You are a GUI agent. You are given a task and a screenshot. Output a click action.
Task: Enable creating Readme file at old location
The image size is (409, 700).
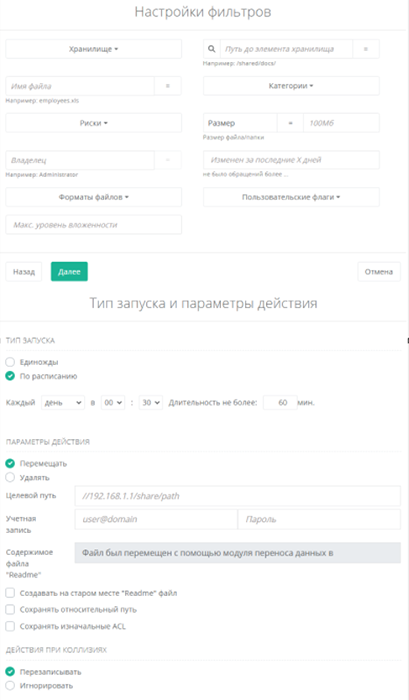coord(10,593)
